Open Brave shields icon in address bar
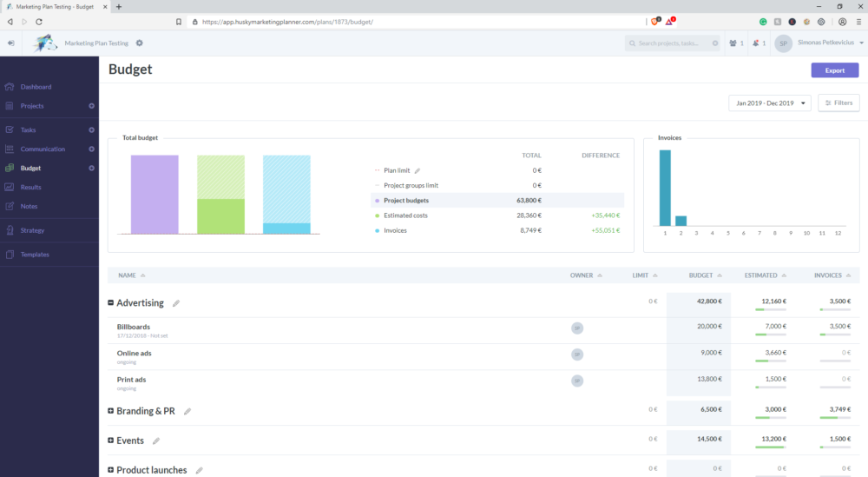 click(654, 22)
